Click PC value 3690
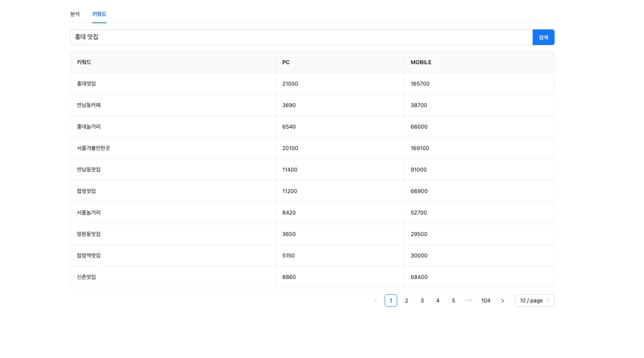 (x=289, y=105)
